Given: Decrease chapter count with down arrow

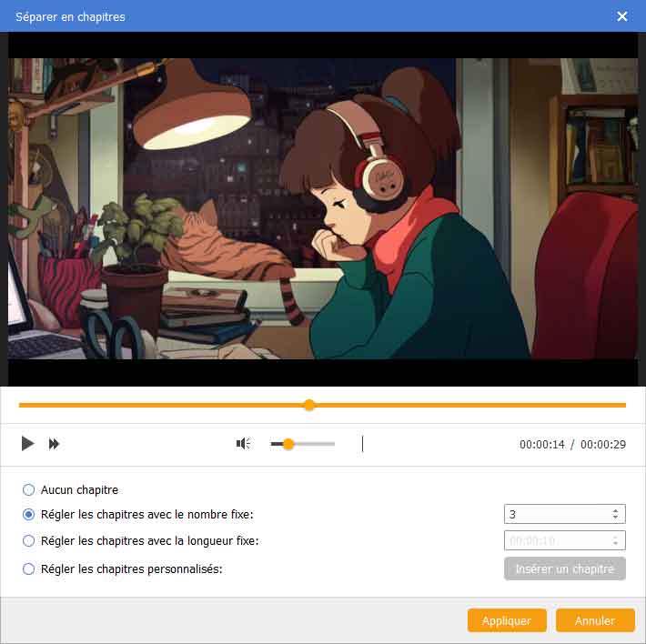Looking at the screenshot, I should coord(616,518).
